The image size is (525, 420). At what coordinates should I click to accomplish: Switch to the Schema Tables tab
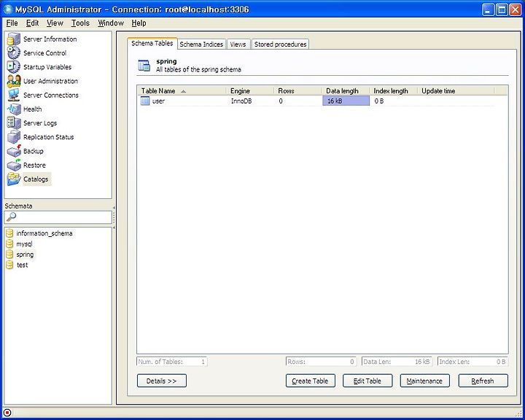[152, 43]
